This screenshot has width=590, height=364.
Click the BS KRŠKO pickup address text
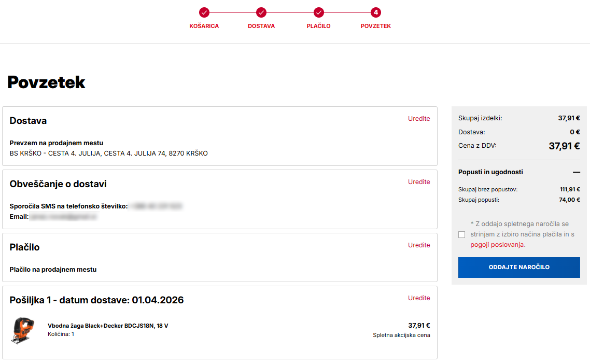click(109, 153)
